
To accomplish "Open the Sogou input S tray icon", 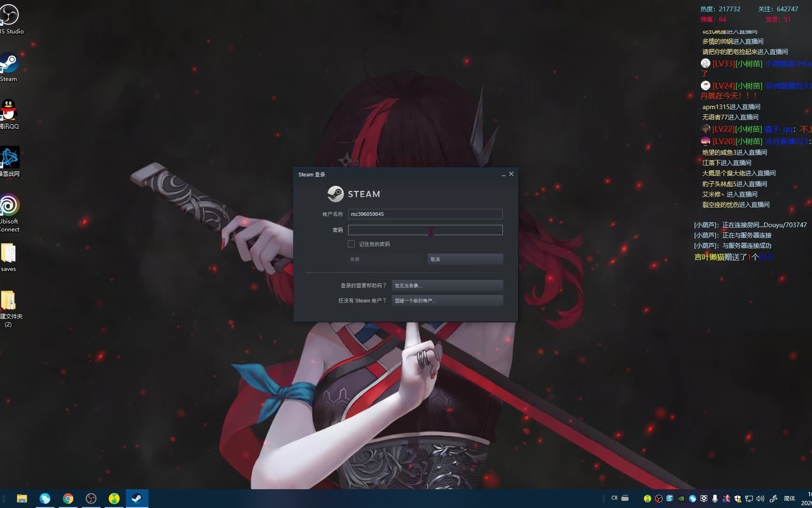I will [670, 499].
